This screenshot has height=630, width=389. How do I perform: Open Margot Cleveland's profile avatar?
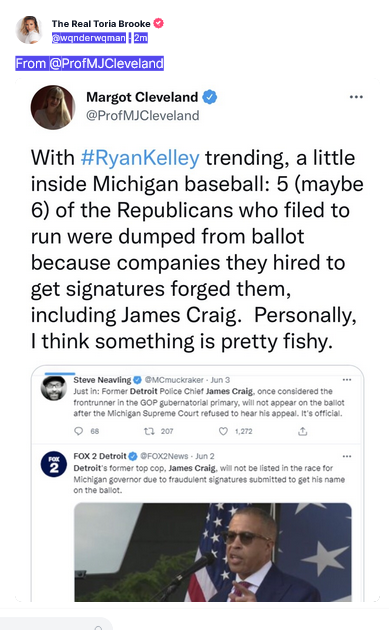point(53,107)
